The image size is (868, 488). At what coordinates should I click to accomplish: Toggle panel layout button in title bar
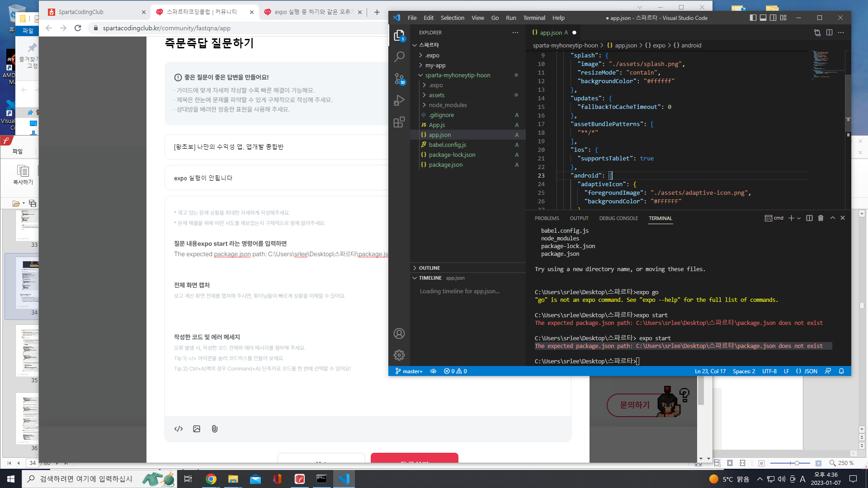click(x=763, y=18)
